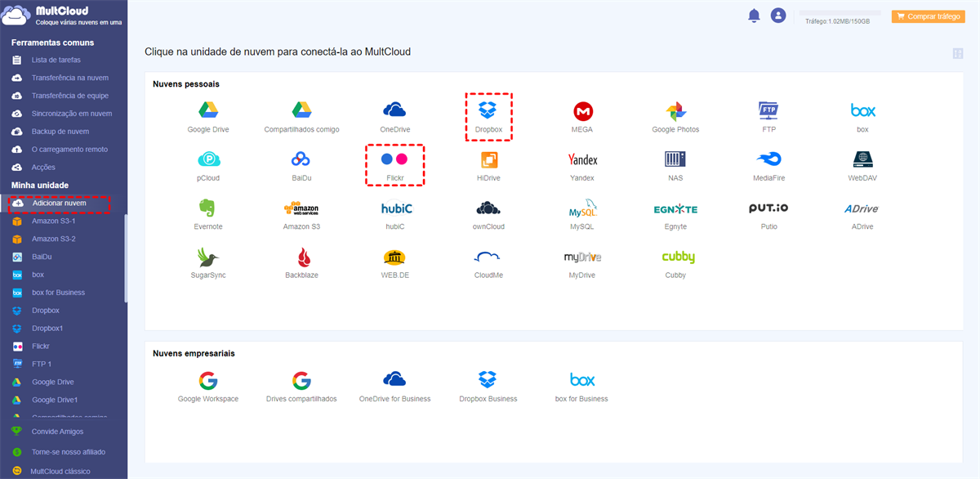Screen dimensions: 980x479
Task: Select the MediaFire cloud icon
Action: [x=768, y=159]
